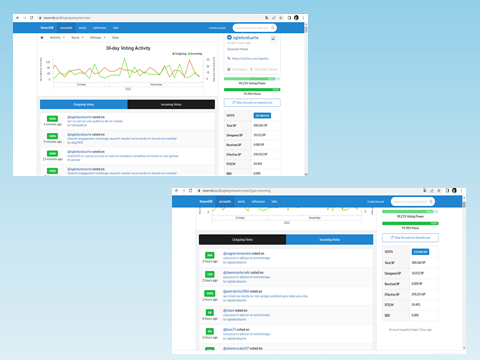The width and height of the screenshot is (480, 360).
Task: Click the forward arrow in the bottom browser window
Action: (184, 191)
